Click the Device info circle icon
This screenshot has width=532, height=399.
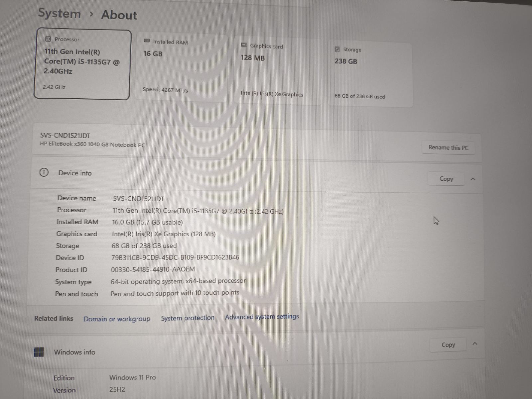point(44,172)
